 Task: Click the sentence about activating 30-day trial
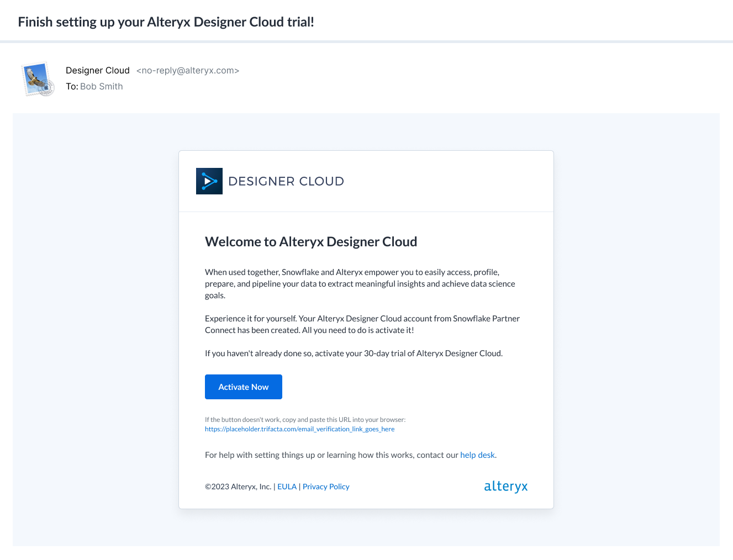(354, 353)
